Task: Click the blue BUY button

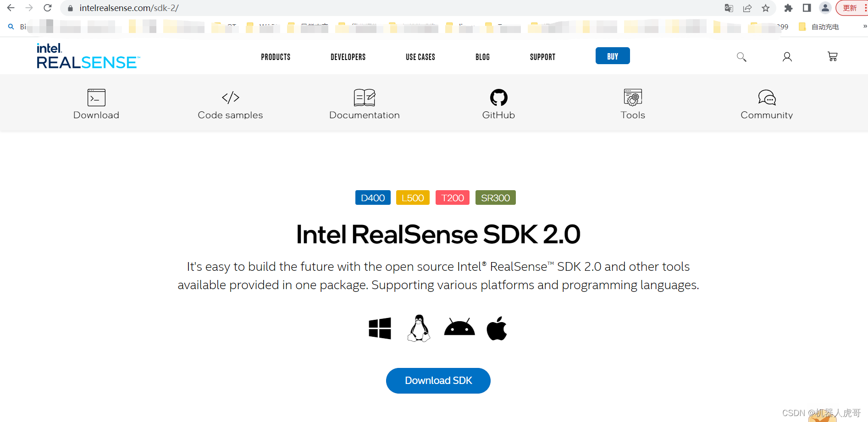Action: [613, 56]
